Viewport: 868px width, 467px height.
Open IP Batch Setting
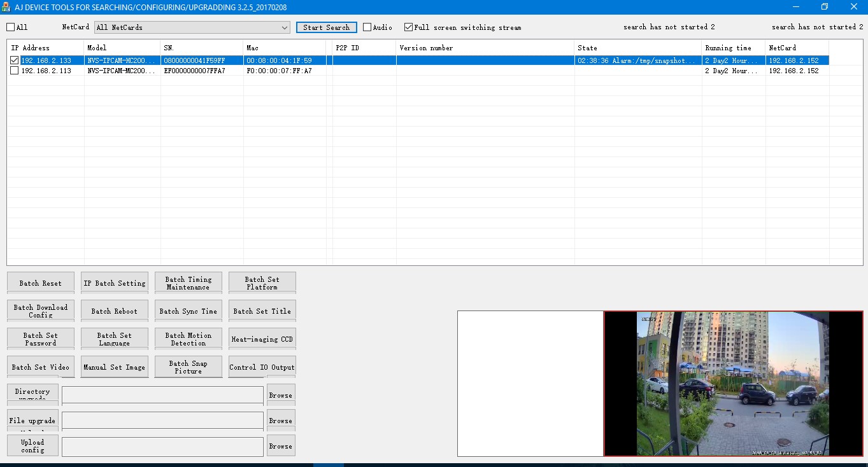[115, 283]
